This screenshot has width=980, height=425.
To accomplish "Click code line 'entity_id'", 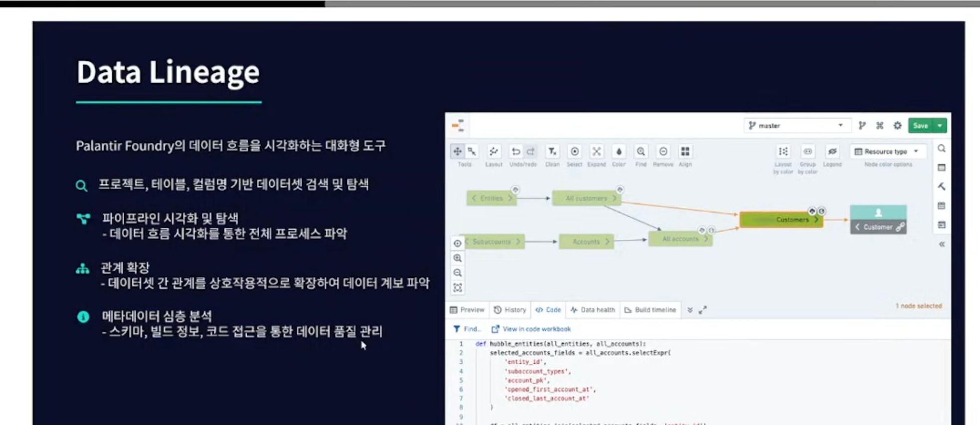I will point(525,362).
